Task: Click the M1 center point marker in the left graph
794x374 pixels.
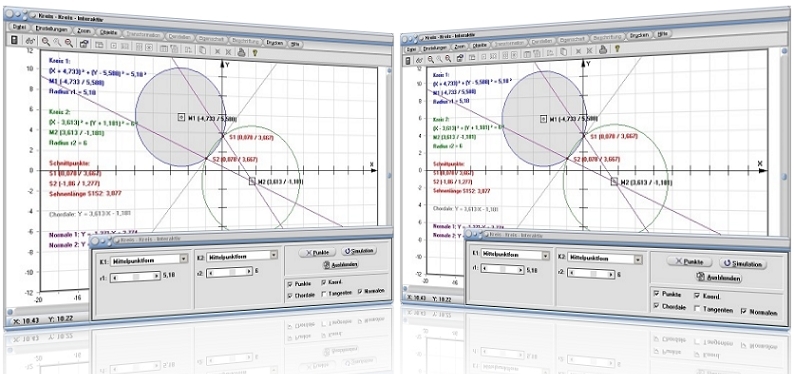Action: tap(181, 117)
